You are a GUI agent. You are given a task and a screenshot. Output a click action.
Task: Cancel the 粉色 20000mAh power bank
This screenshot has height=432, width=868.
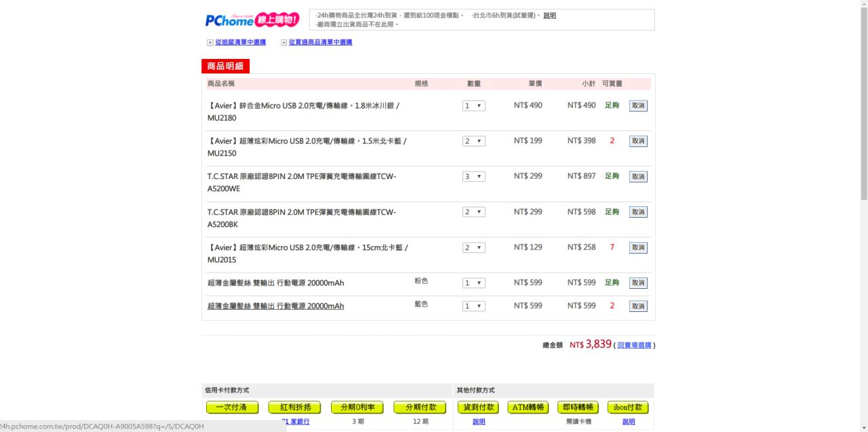point(638,283)
